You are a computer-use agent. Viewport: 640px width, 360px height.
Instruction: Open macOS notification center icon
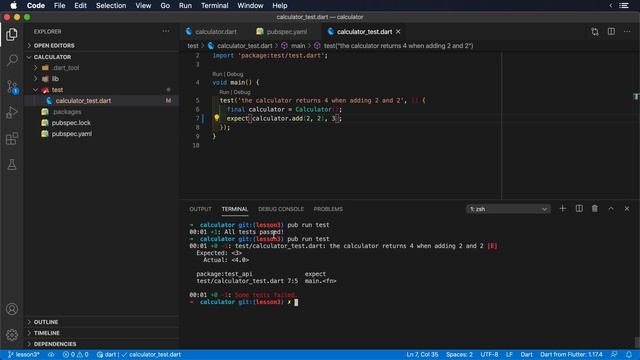624,6
